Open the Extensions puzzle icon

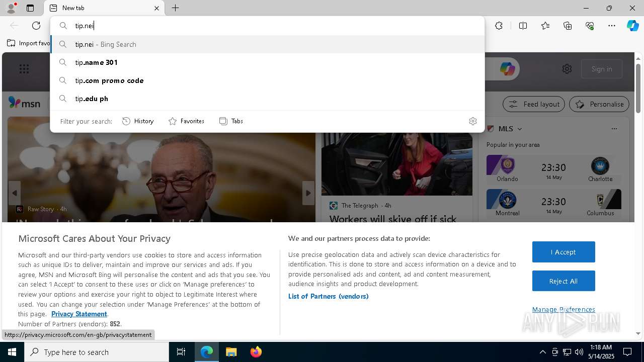(499, 26)
